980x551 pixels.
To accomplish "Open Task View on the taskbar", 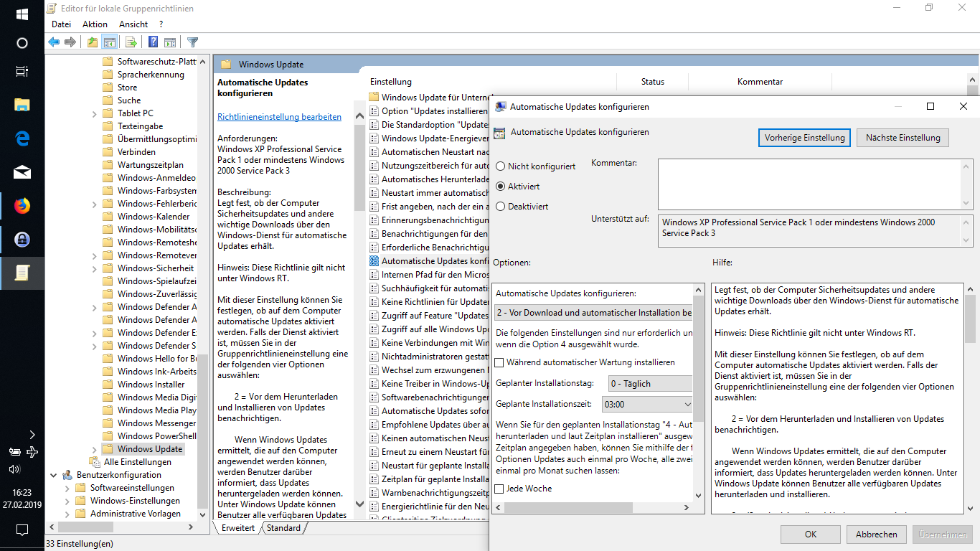I will tap(22, 72).
